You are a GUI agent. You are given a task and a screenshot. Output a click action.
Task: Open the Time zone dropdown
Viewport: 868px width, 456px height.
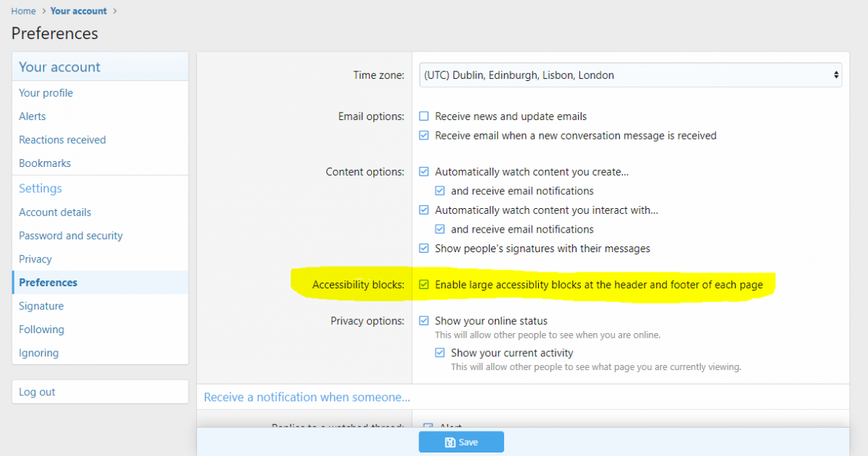[x=630, y=75]
